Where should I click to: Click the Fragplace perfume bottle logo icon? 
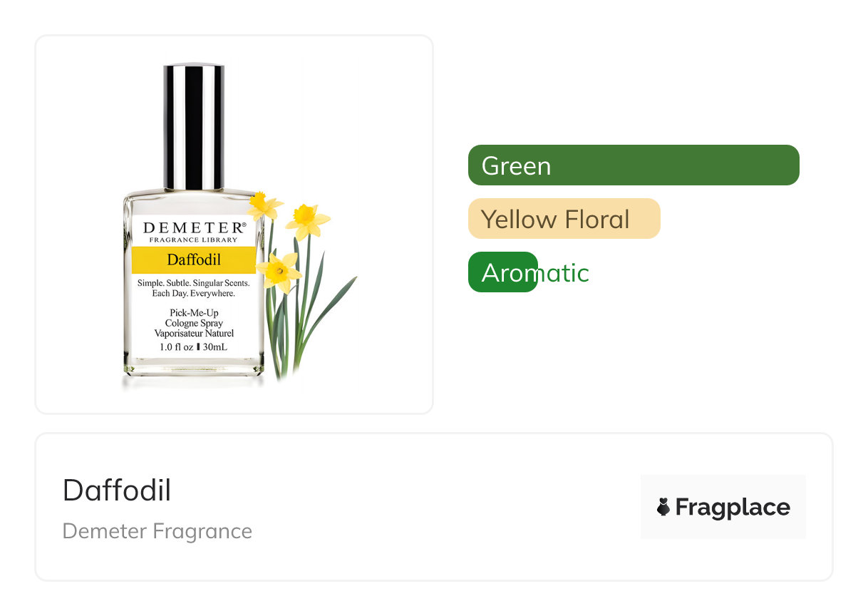663,507
